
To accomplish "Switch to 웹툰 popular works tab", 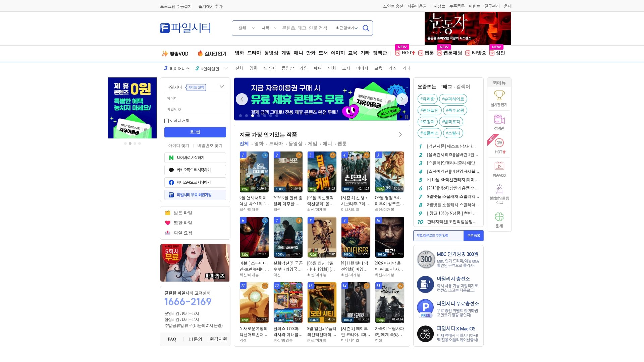I will coord(342,144).
